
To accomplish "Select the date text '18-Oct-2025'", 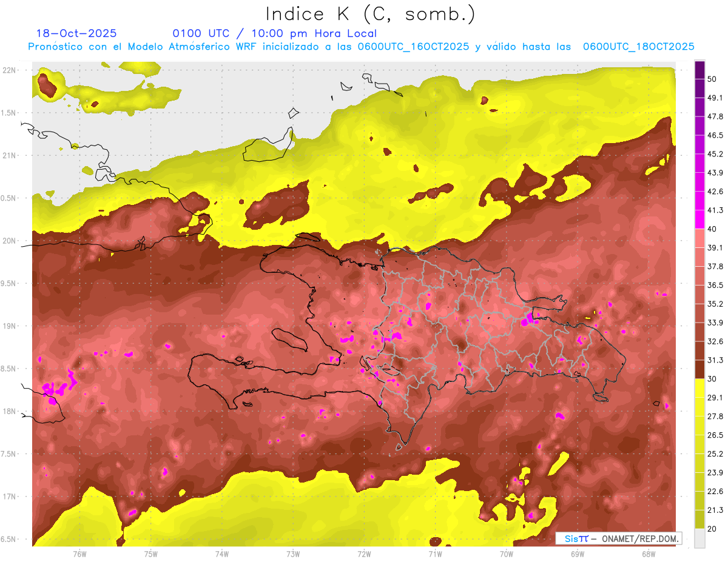I will [76, 33].
